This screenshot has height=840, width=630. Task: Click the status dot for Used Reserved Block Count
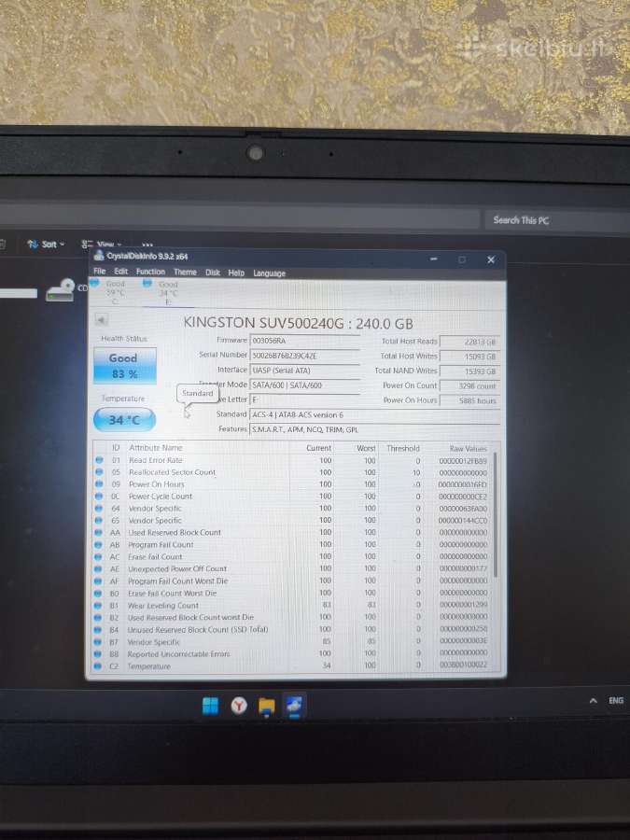(98, 533)
